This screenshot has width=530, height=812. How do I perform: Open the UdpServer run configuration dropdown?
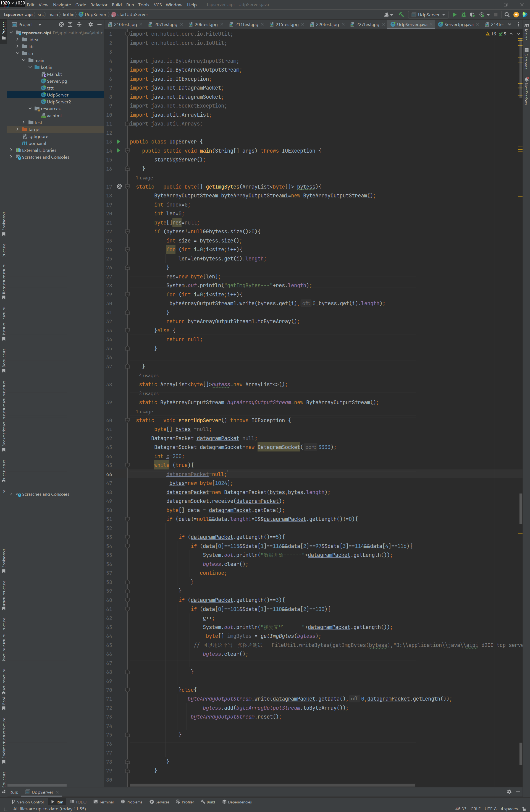tap(428, 15)
